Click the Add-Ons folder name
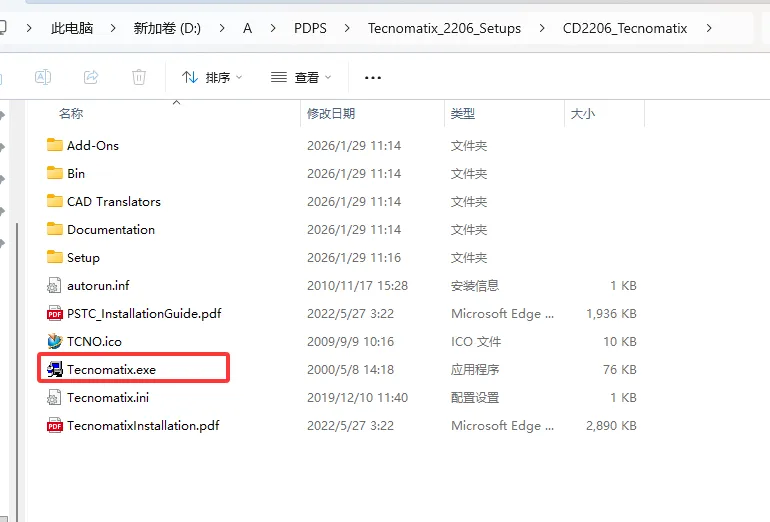The width and height of the screenshot is (770, 522). tap(93, 145)
